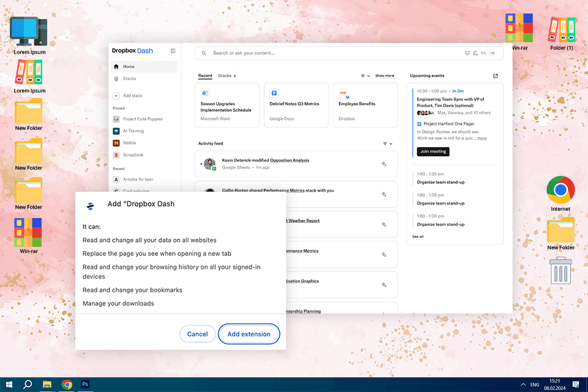
Task: Open the Folder (1) binders desktop icon
Action: click(x=562, y=34)
